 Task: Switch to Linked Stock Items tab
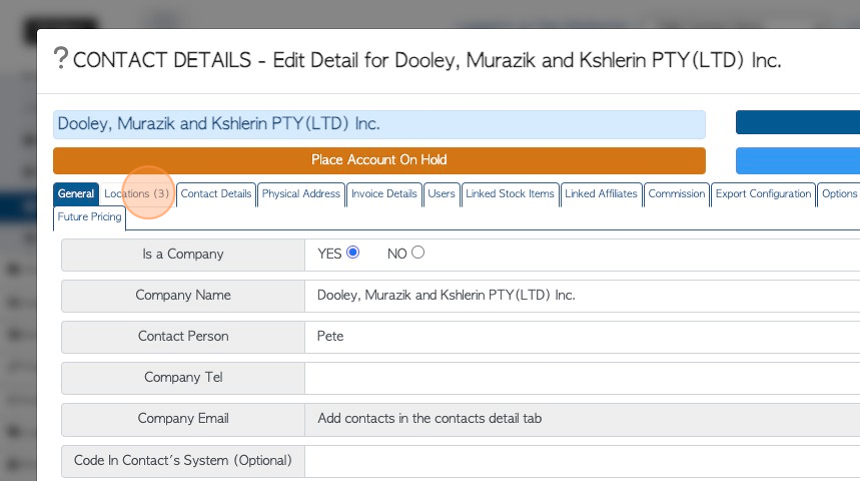pos(510,194)
